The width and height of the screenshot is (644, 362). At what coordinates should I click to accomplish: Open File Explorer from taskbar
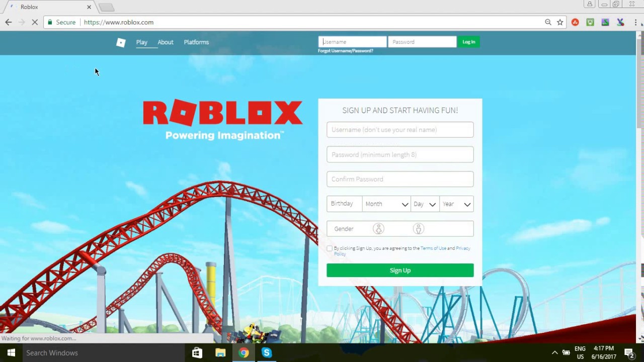220,353
